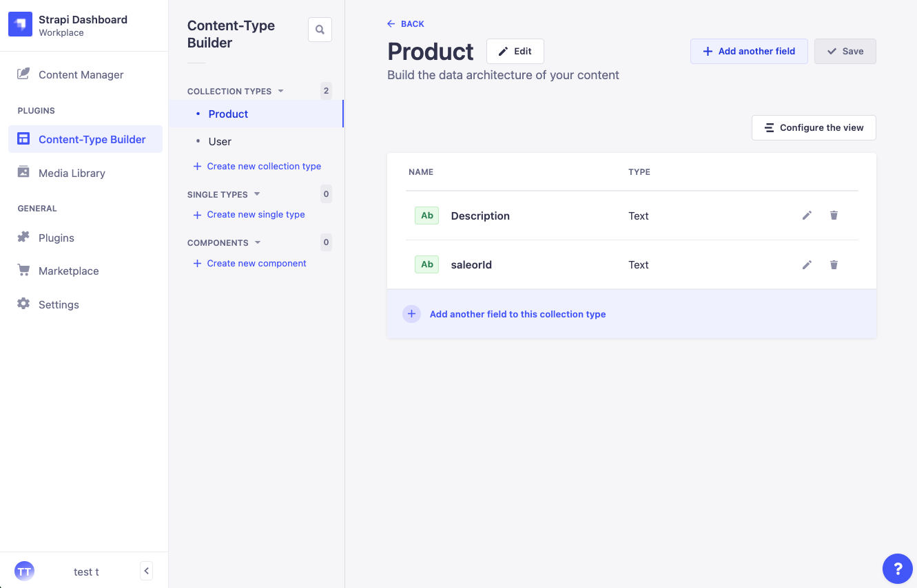
Task: Edit the saleorId field with pencil icon
Action: (807, 264)
